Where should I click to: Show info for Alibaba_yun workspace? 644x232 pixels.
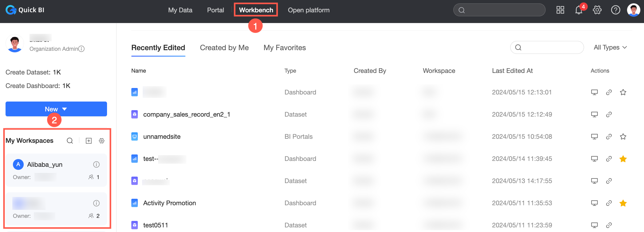96,165
